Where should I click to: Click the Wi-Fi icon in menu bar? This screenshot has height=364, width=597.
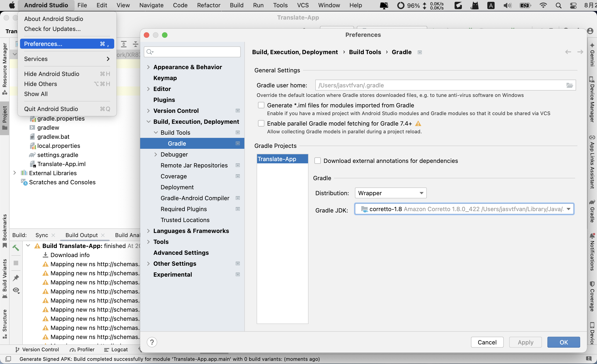click(544, 5)
